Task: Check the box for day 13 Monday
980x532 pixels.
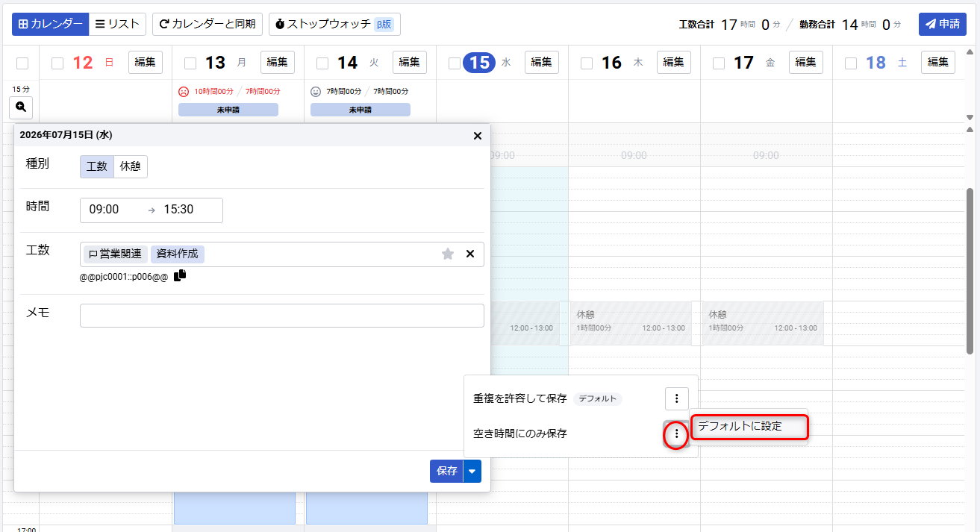Action: pyautogui.click(x=190, y=63)
